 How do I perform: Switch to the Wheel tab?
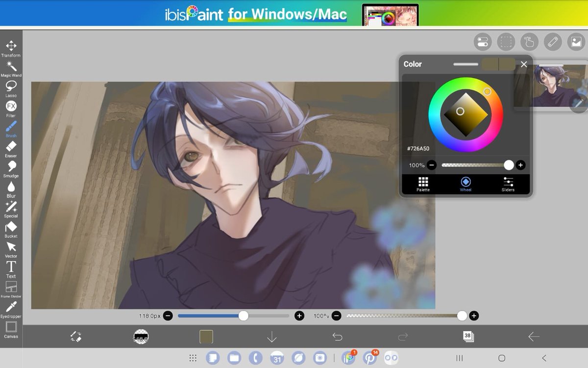(465, 184)
